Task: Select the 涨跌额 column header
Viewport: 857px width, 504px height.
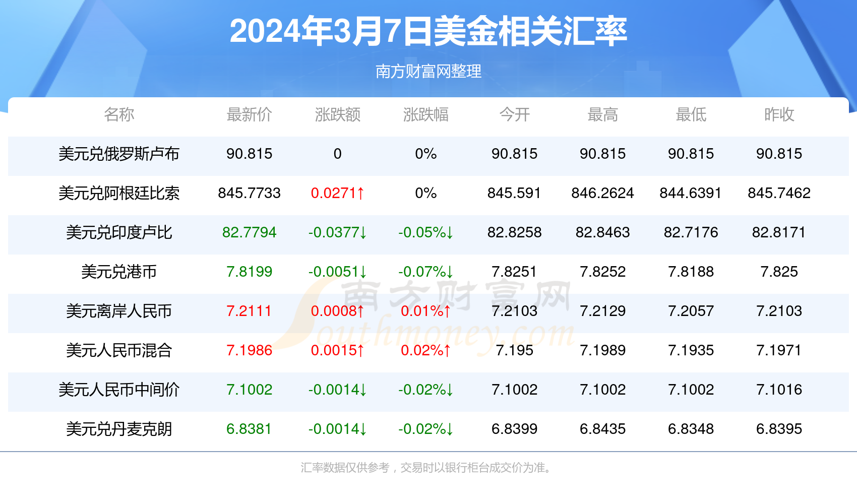Action: click(337, 114)
